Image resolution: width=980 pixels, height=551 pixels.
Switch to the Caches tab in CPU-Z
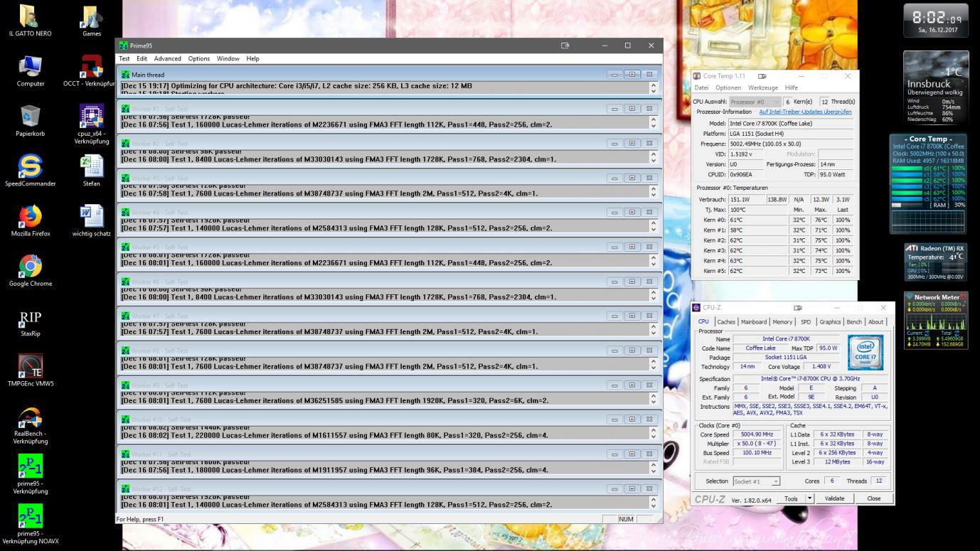pyautogui.click(x=726, y=322)
